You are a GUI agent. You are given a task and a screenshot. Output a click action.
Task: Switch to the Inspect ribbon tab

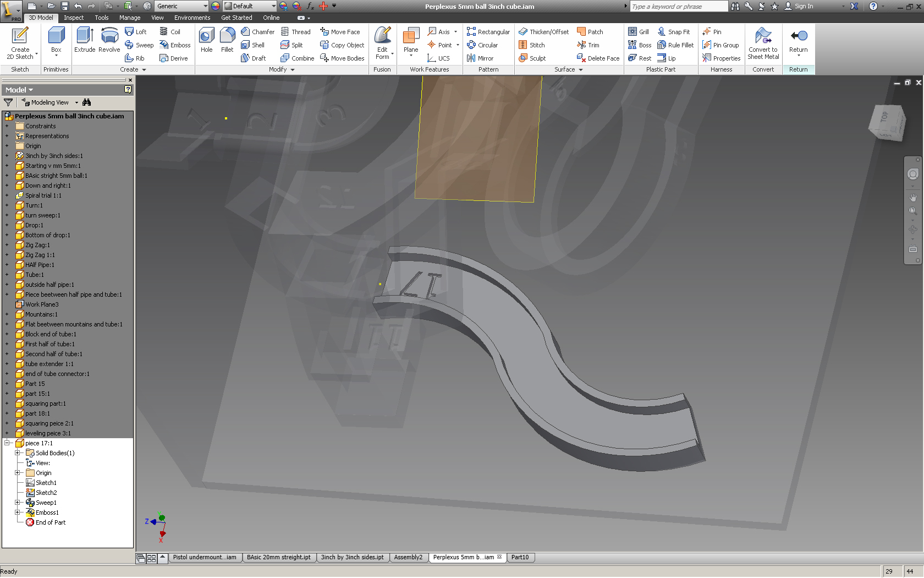[x=74, y=18]
